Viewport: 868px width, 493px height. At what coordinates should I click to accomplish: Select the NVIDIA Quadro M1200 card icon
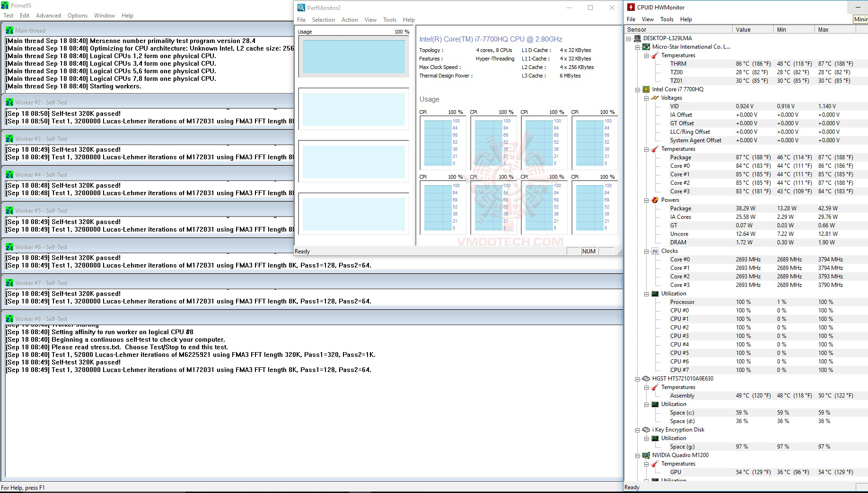click(x=646, y=455)
